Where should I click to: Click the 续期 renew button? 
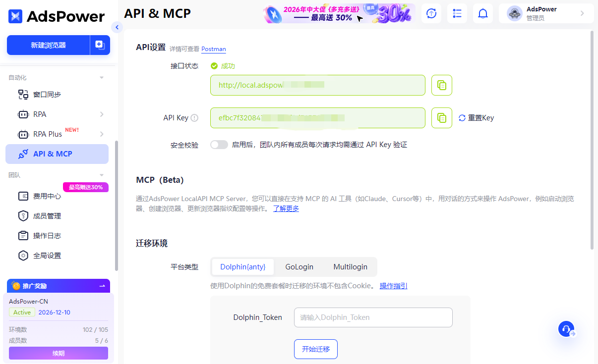59,353
